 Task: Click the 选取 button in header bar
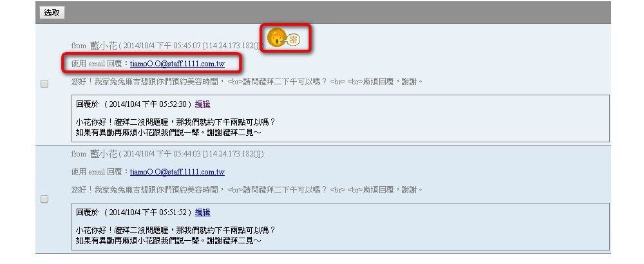(52, 13)
